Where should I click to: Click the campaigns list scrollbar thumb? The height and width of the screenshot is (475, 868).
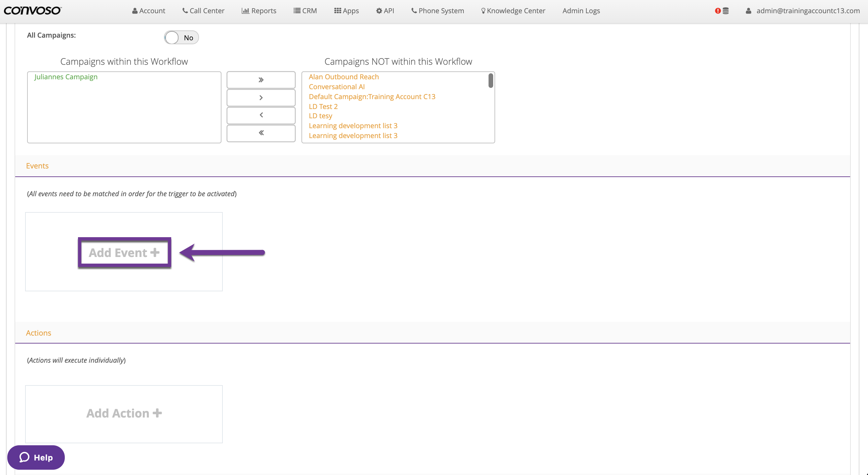pos(491,81)
